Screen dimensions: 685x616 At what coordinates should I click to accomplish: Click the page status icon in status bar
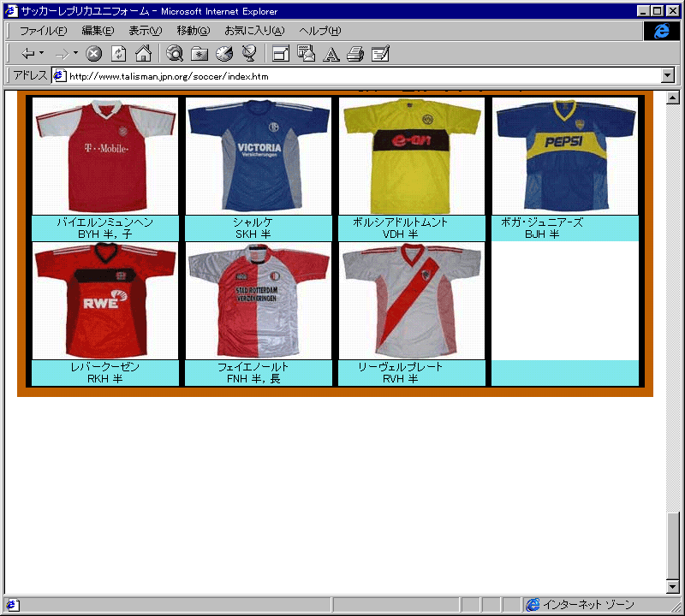(x=12, y=605)
